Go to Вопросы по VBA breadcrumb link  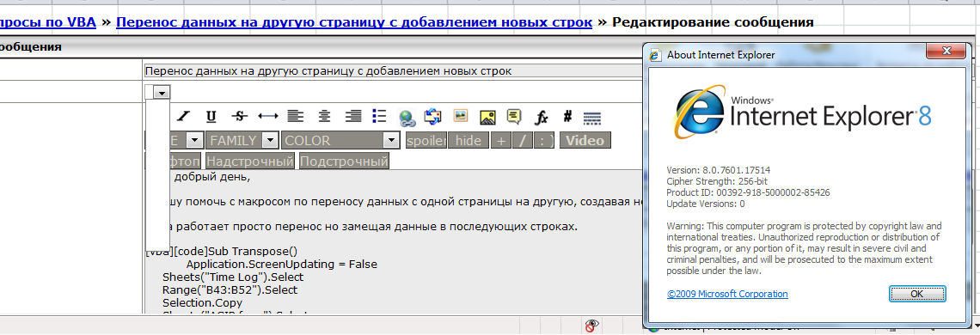click(47, 22)
